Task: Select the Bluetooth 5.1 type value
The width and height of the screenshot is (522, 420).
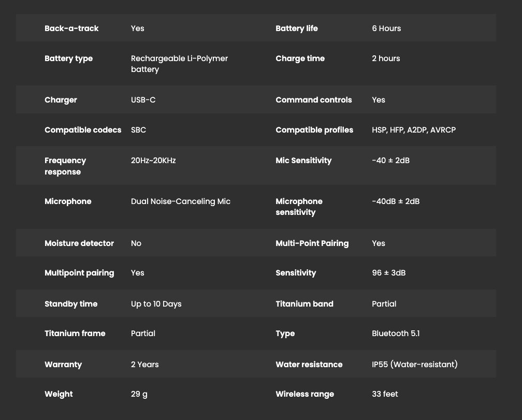Action: coord(396,334)
